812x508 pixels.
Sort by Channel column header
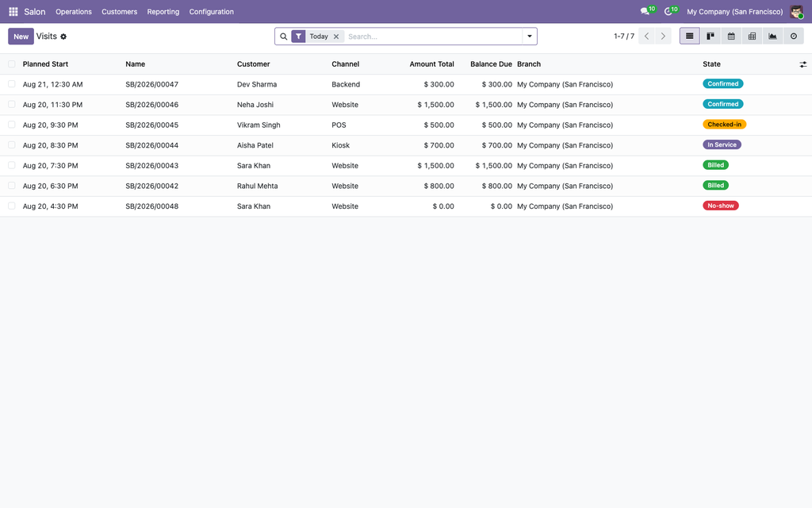click(x=346, y=64)
